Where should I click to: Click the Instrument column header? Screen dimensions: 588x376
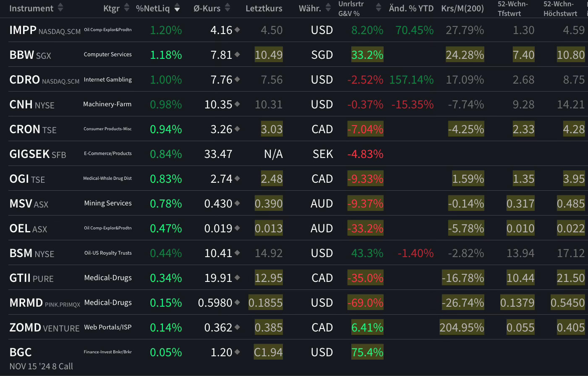pyautogui.click(x=31, y=8)
